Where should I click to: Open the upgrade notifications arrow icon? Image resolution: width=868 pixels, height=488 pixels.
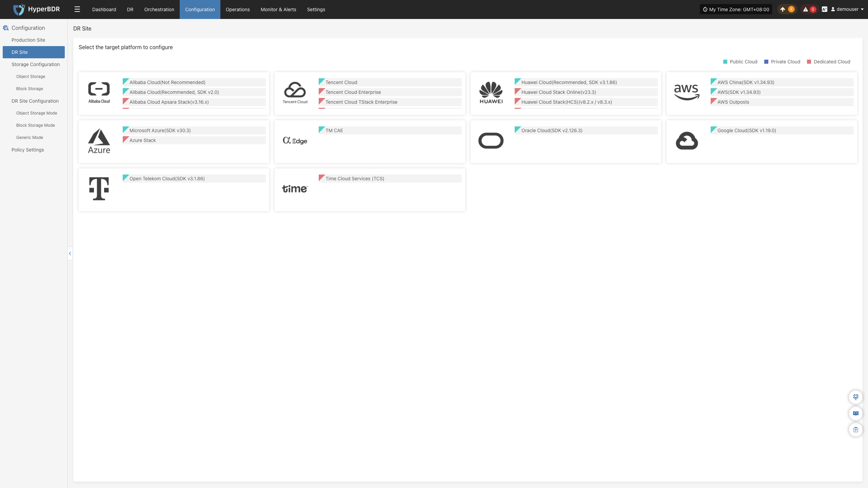(x=783, y=9)
